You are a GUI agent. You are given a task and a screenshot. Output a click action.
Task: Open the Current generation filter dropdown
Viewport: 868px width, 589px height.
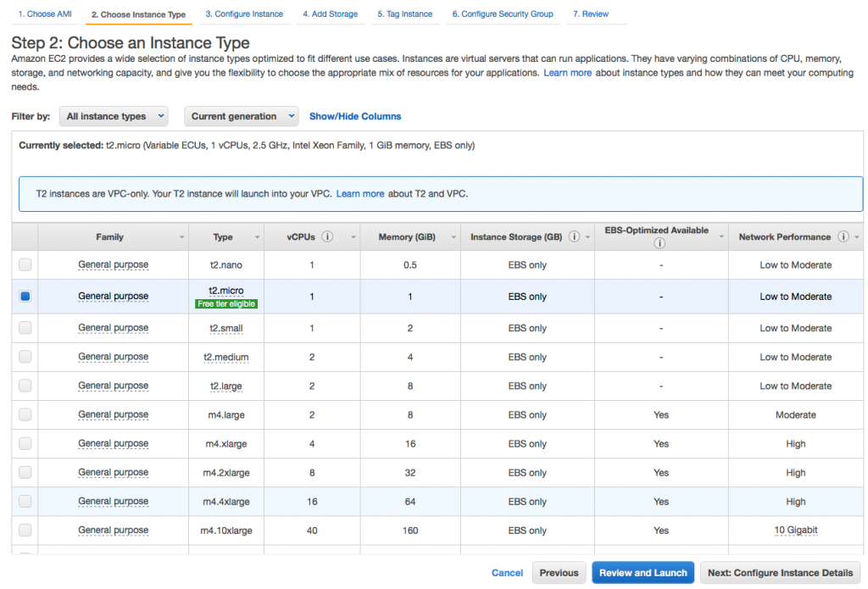pos(242,116)
